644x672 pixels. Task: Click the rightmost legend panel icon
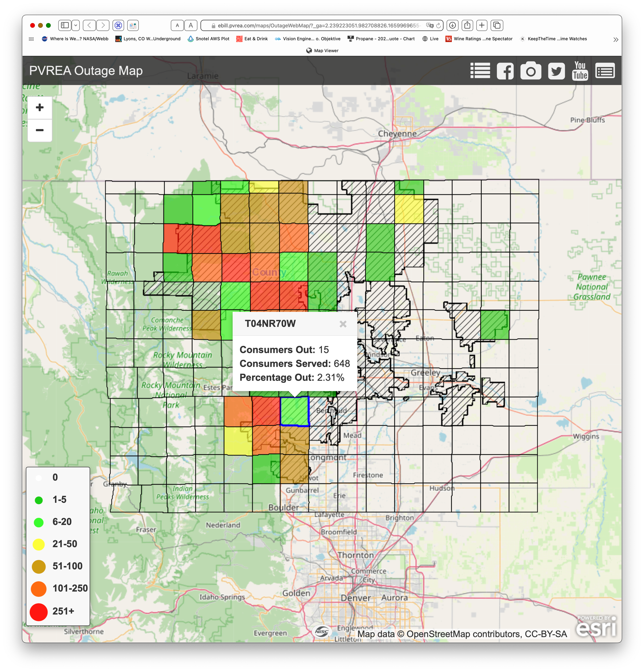pyautogui.click(x=605, y=71)
